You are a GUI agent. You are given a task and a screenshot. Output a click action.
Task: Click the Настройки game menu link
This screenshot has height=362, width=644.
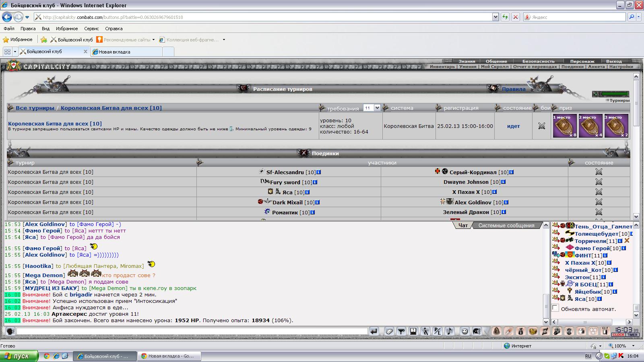(621, 67)
